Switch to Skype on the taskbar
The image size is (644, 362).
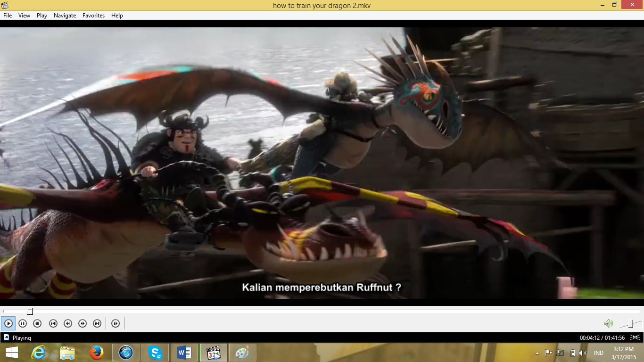(155, 353)
